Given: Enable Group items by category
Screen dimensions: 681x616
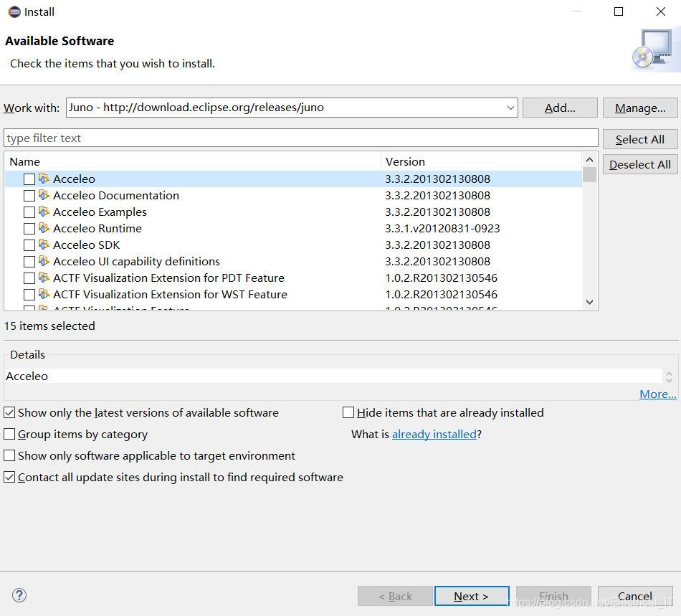Looking at the screenshot, I should [9, 434].
